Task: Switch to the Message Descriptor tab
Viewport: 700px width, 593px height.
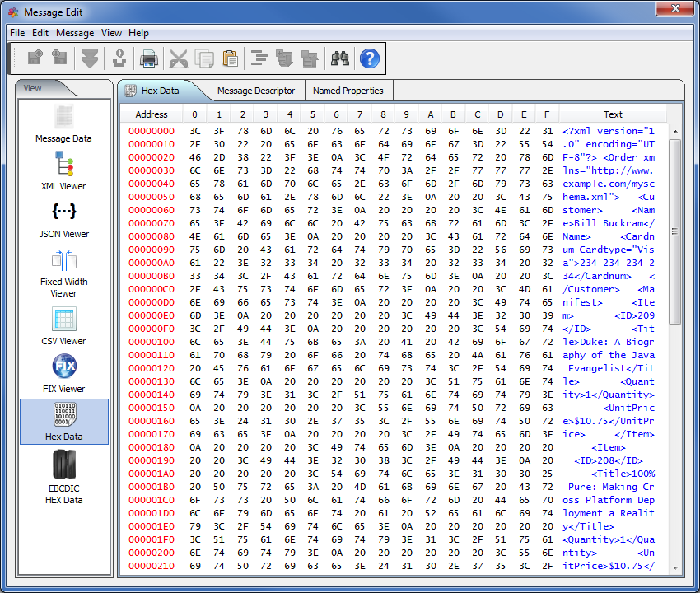Action: (x=256, y=91)
